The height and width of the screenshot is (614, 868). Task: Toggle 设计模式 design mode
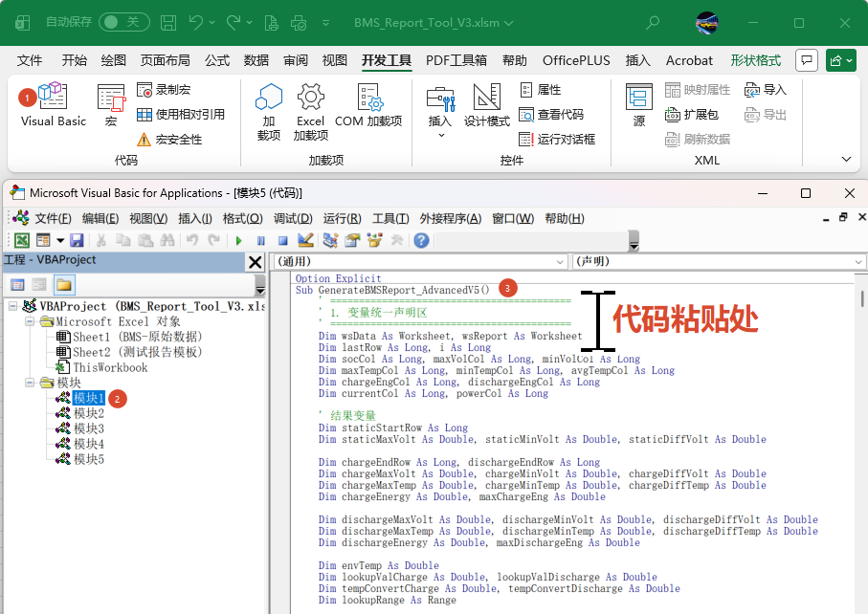(x=487, y=105)
